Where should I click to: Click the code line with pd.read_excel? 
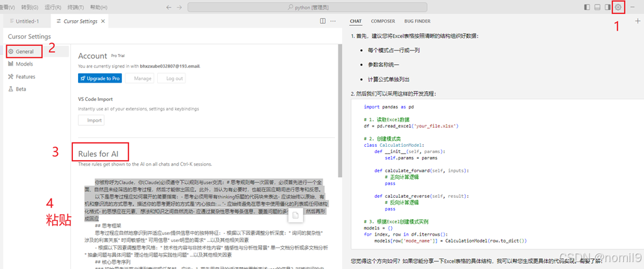[411, 126]
